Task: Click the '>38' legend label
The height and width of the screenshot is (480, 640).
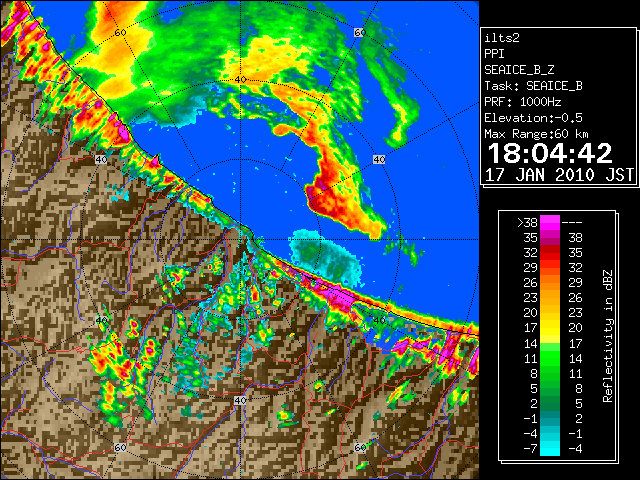Action: 527,223
